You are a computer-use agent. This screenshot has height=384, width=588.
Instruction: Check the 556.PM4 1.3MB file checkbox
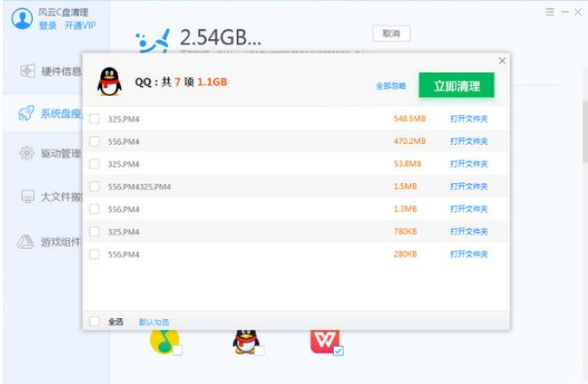tap(94, 209)
